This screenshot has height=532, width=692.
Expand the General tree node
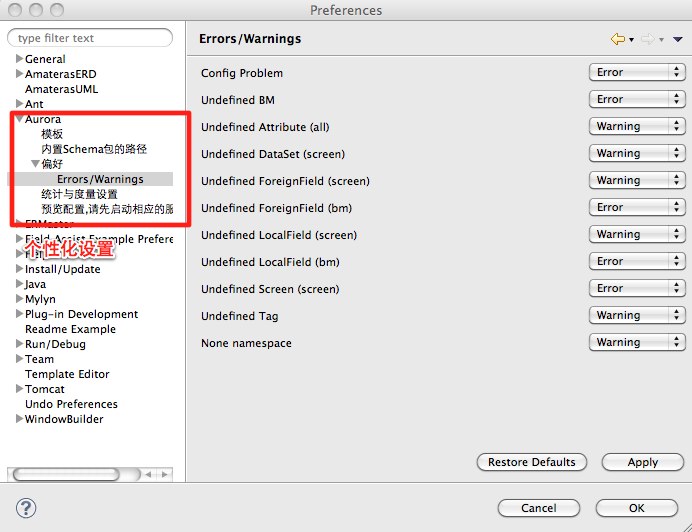point(19,59)
